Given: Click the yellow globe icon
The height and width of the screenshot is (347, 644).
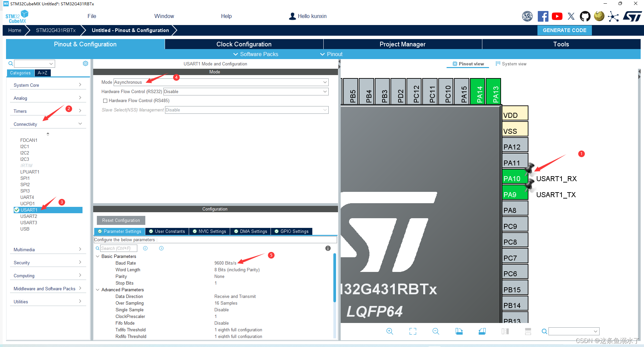Looking at the screenshot, I should [599, 16].
